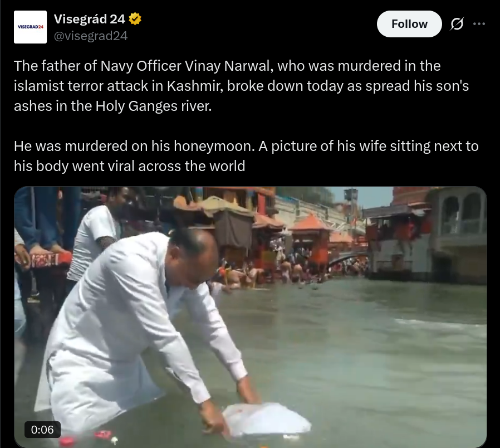Open the three-dot more options menu
This screenshot has width=500, height=448.
pos(479,24)
